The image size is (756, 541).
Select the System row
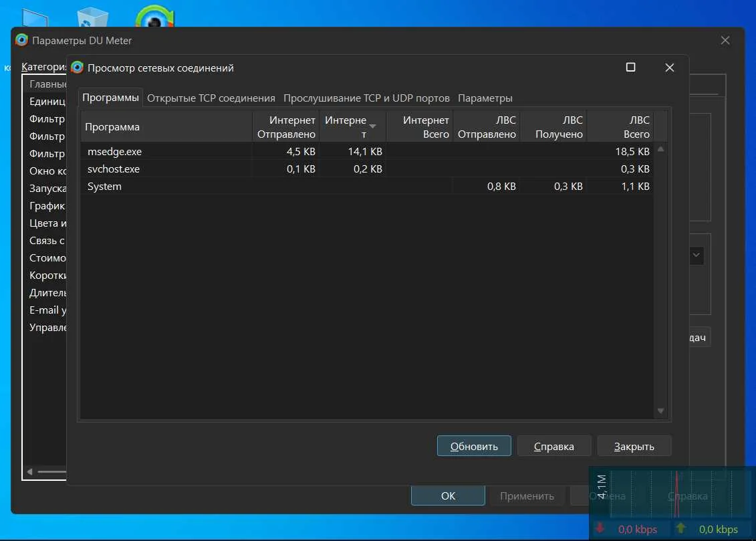pos(367,186)
